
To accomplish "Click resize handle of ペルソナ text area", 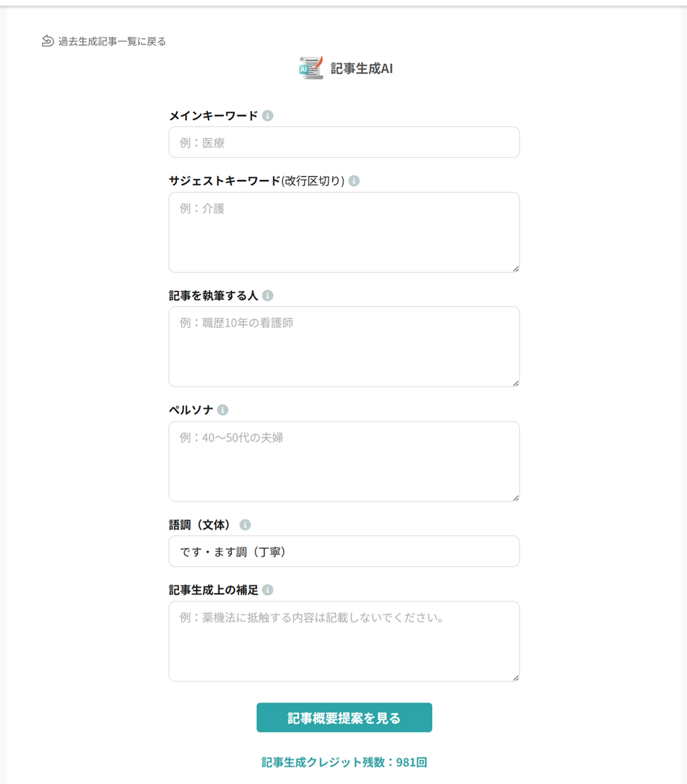I will pyautogui.click(x=516, y=497).
